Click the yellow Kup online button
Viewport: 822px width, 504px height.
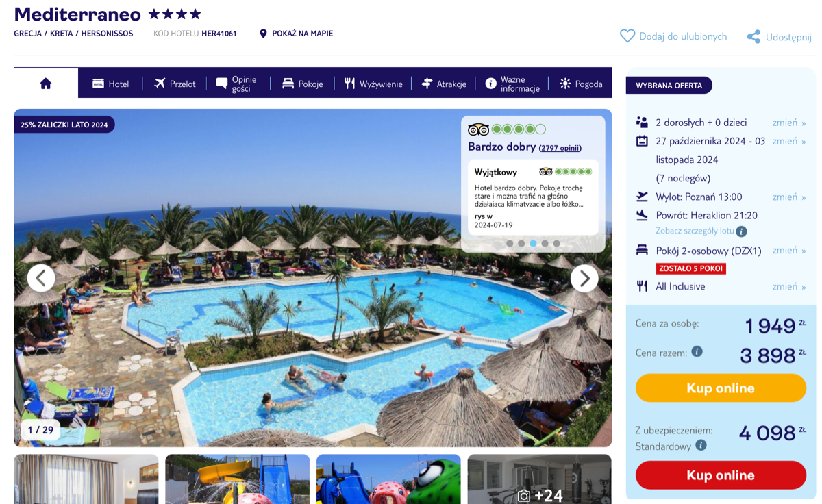click(x=721, y=388)
